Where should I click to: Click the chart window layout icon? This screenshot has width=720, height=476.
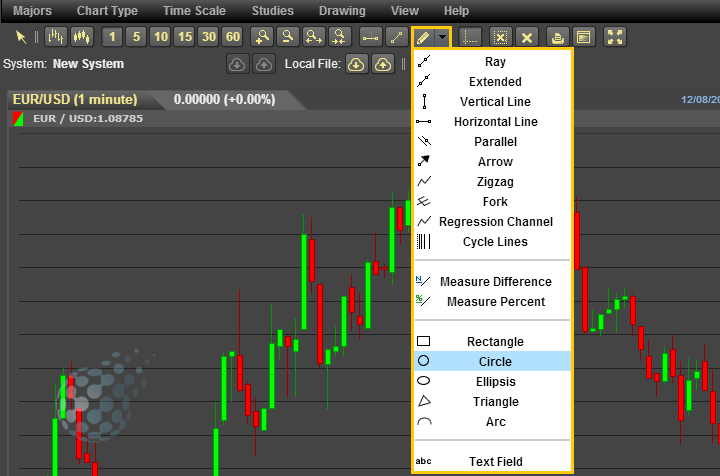584,37
